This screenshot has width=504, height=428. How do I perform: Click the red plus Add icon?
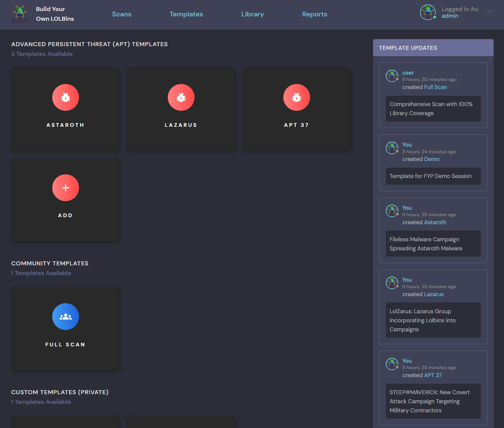coord(66,188)
